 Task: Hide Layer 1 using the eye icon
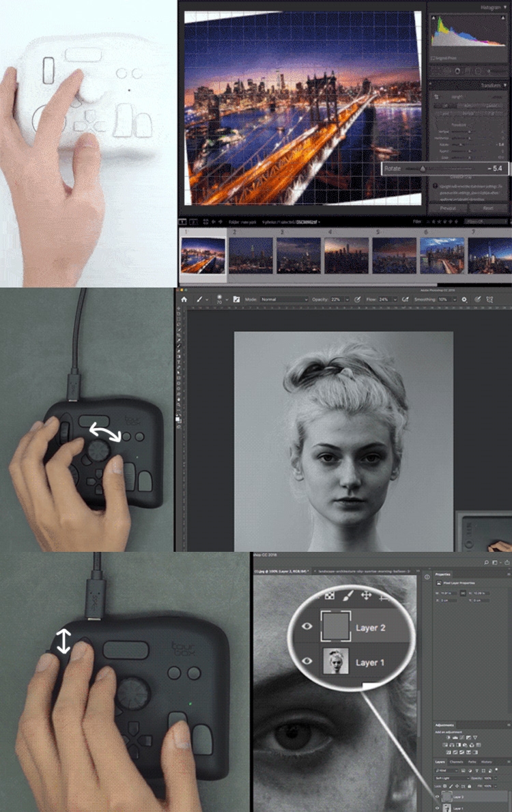tap(438, 808)
